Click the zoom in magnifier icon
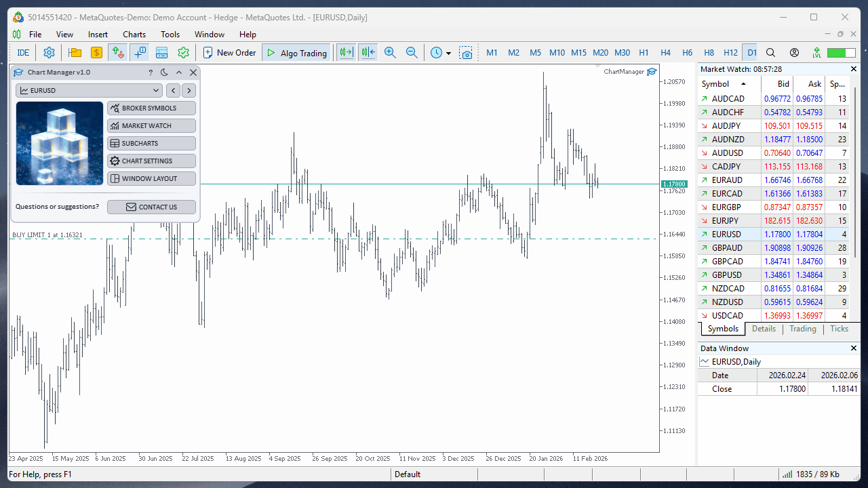Screen dimensions: 868x488 tap(390, 52)
